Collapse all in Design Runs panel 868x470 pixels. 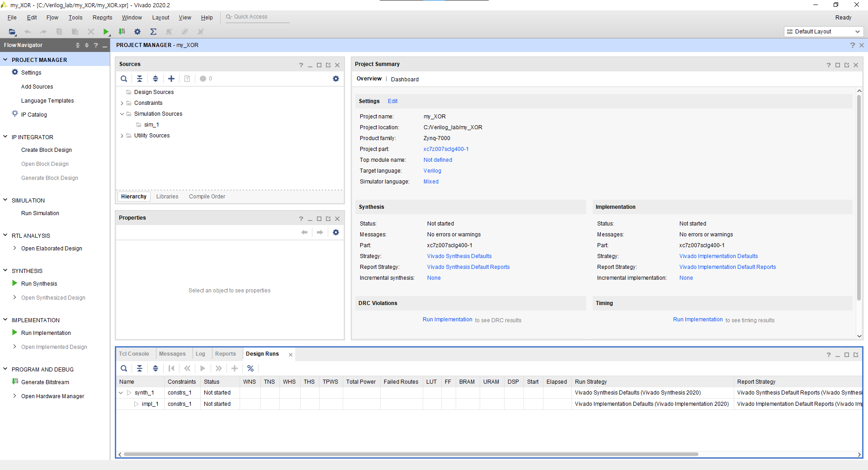140,368
